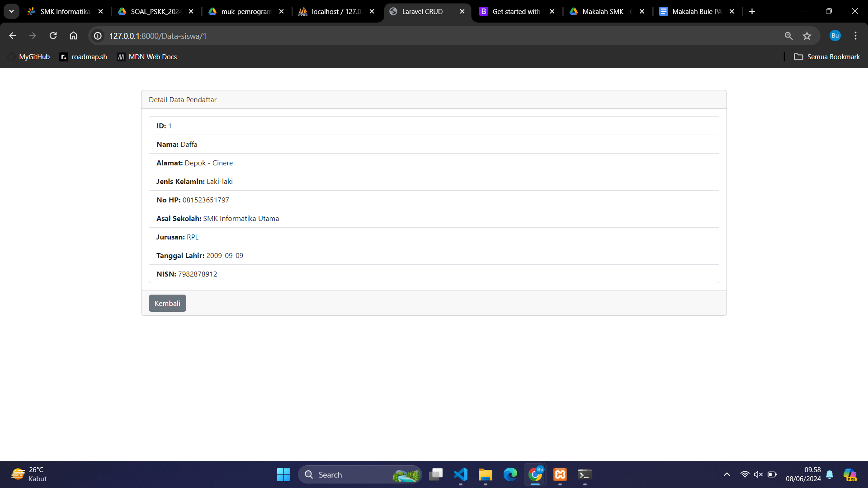Switch to Get started with Bootstrap tab
868x488 pixels.
[x=516, y=11]
